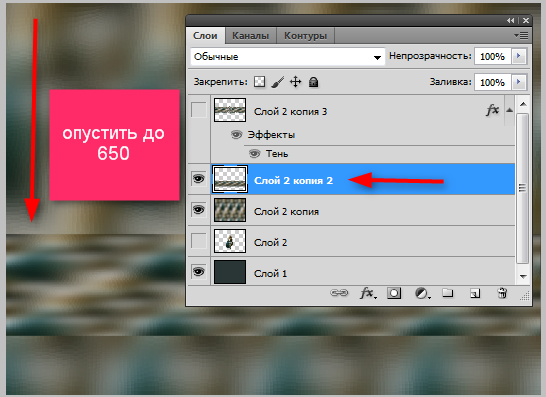Viewport: 546px width, 397px height.
Task: Click the Заливка fill percentage field
Action: 492,82
